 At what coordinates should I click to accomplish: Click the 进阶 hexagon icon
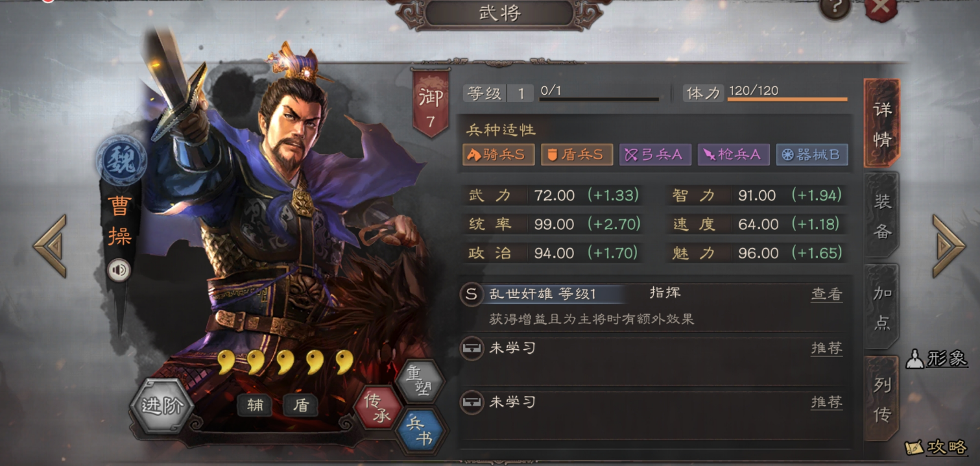tap(161, 406)
